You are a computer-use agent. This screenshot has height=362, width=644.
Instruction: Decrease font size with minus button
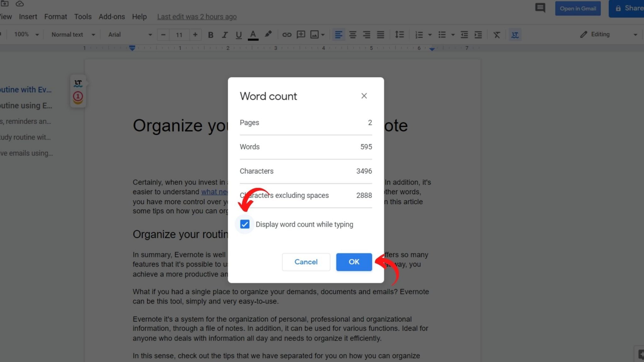click(x=163, y=35)
